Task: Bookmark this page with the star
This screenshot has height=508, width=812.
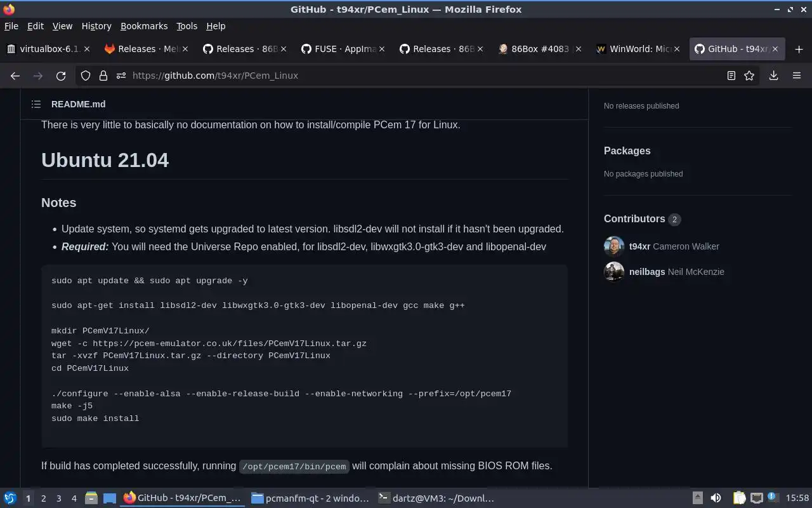Action: point(749,76)
